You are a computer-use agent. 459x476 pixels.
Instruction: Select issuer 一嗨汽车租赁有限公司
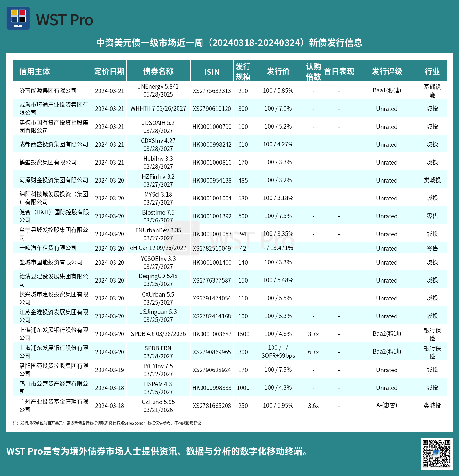click(48, 248)
